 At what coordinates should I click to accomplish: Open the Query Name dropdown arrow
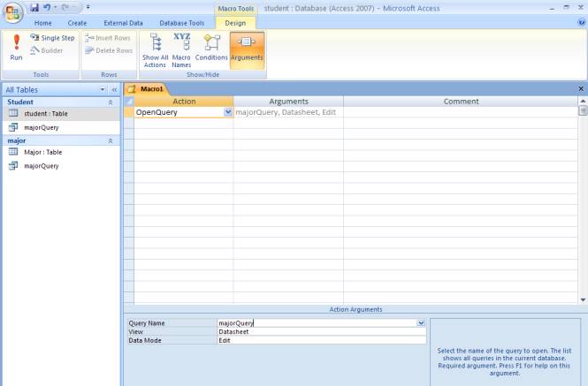click(x=421, y=322)
